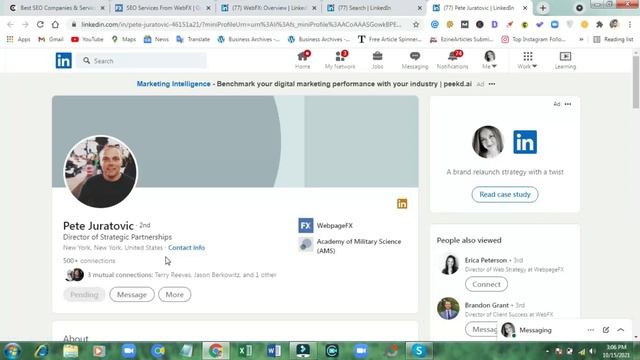Viewport: 640px width, 360px height.
Task: Expand Messaging overlay chevron
Action: 621,330
